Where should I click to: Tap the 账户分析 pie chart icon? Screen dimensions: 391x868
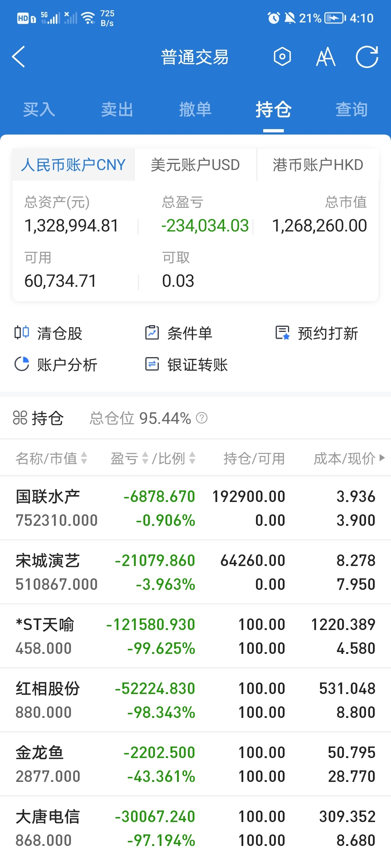(x=22, y=364)
